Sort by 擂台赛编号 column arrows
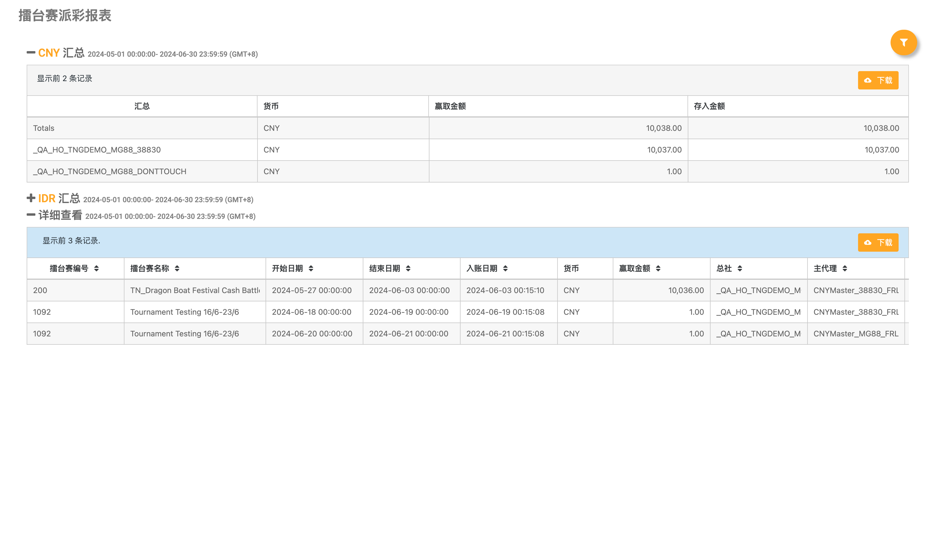This screenshot has height=560, width=935. click(x=97, y=268)
